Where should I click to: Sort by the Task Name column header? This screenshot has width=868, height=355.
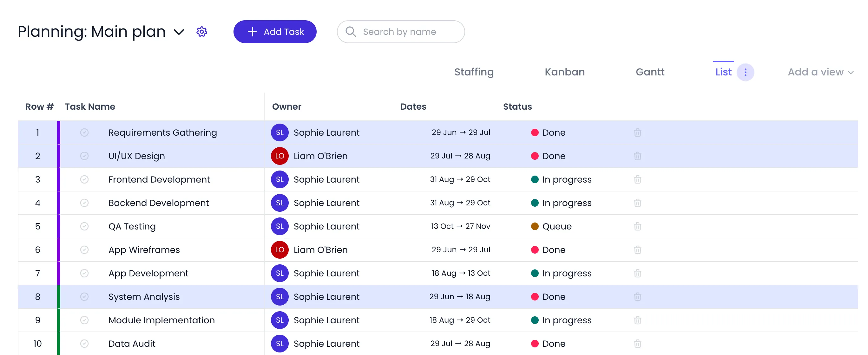[90, 107]
